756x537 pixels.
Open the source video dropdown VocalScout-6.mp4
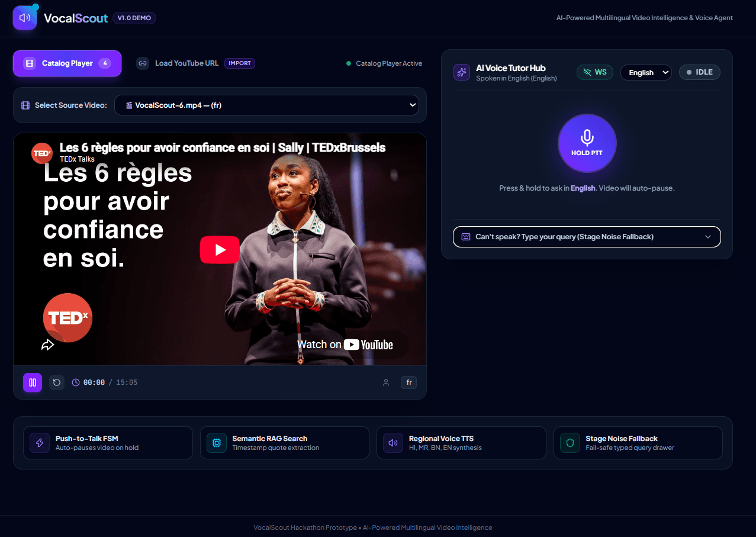[266, 105]
